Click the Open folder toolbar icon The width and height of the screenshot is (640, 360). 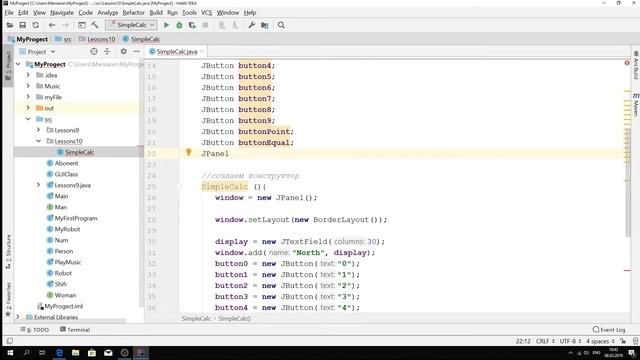[x=10, y=25]
